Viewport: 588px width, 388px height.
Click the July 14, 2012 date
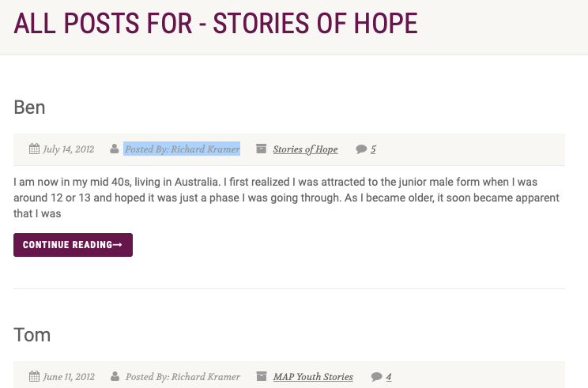[x=69, y=149]
